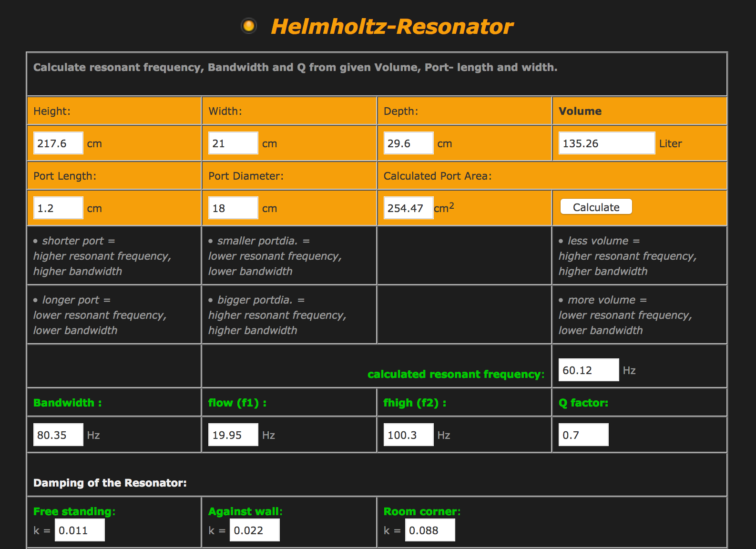Select the Width input box
The height and width of the screenshot is (549, 756).
pyautogui.click(x=233, y=143)
